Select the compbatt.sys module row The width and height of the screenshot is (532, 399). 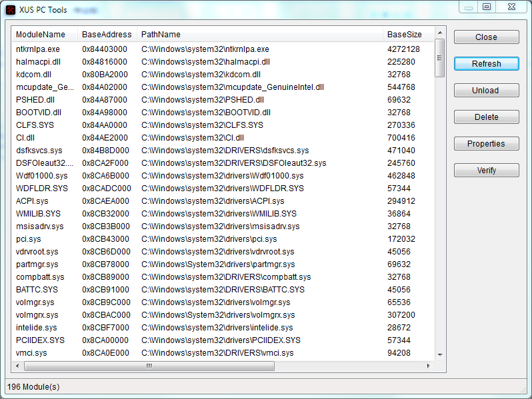(x=223, y=277)
